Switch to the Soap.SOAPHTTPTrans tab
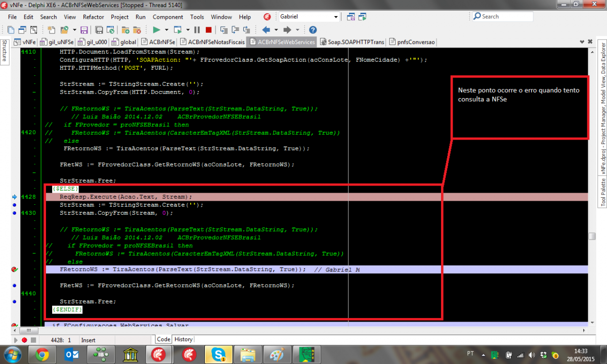Image resolution: width=607 pixels, height=364 pixels. [x=353, y=42]
